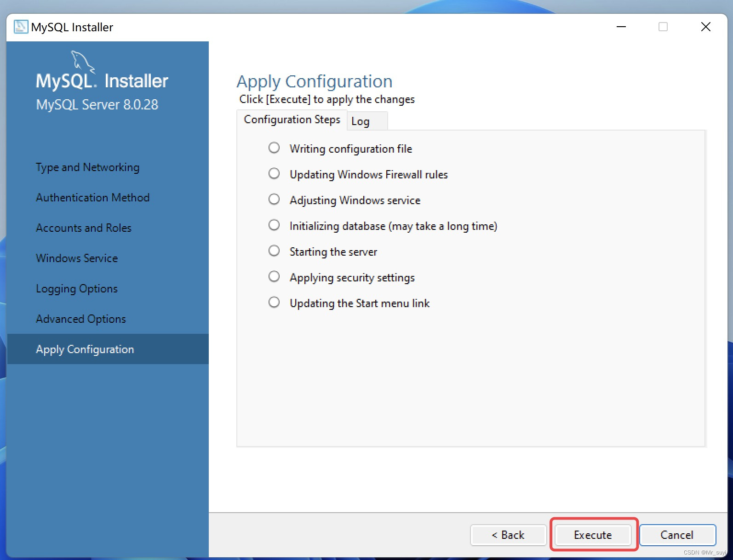Switch to the Log tab

point(366,121)
